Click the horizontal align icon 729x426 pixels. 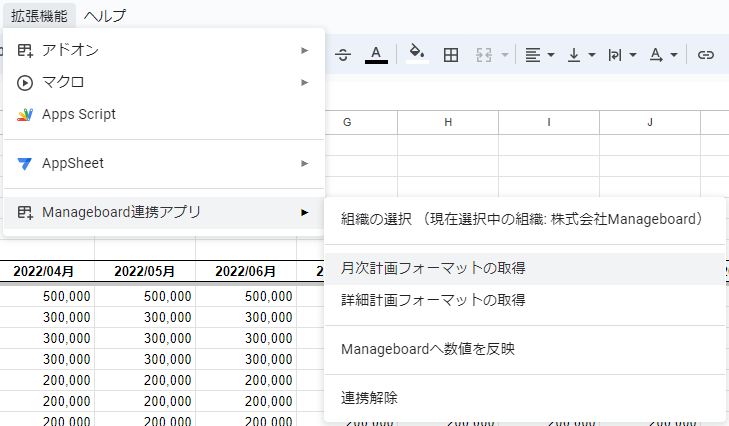(533, 55)
